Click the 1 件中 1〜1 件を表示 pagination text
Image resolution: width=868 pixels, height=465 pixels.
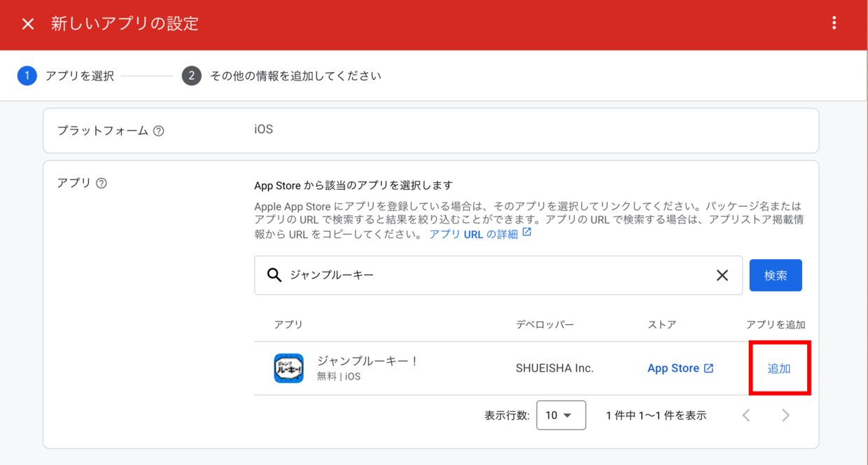coord(656,415)
